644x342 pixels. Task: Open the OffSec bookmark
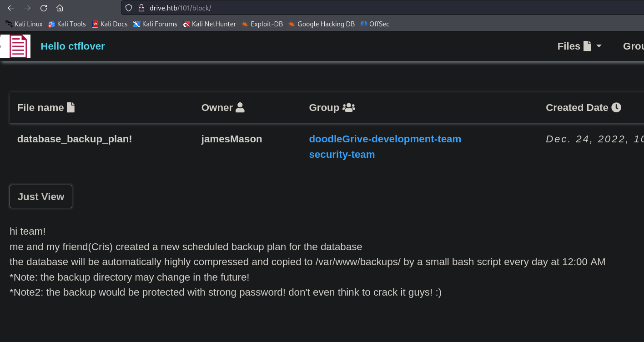[375, 24]
